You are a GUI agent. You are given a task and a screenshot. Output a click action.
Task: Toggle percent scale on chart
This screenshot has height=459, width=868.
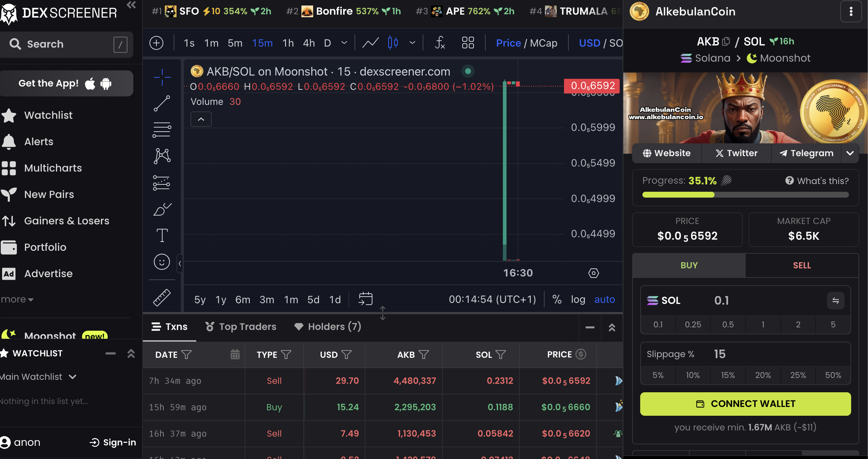tap(557, 300)
